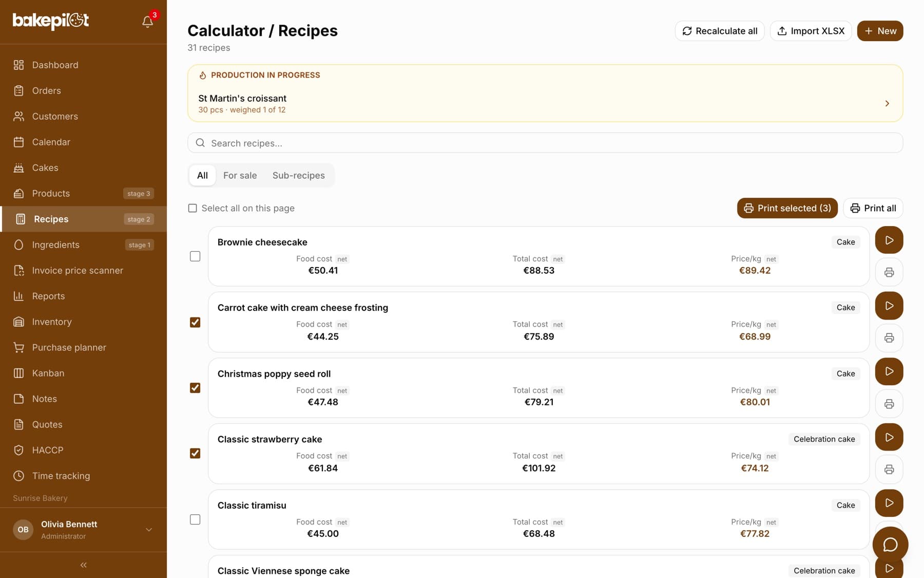Screen dimensions: 924x578
Task: Open the notifications bell
Action: pyautogui.click(x=148, y=21)
